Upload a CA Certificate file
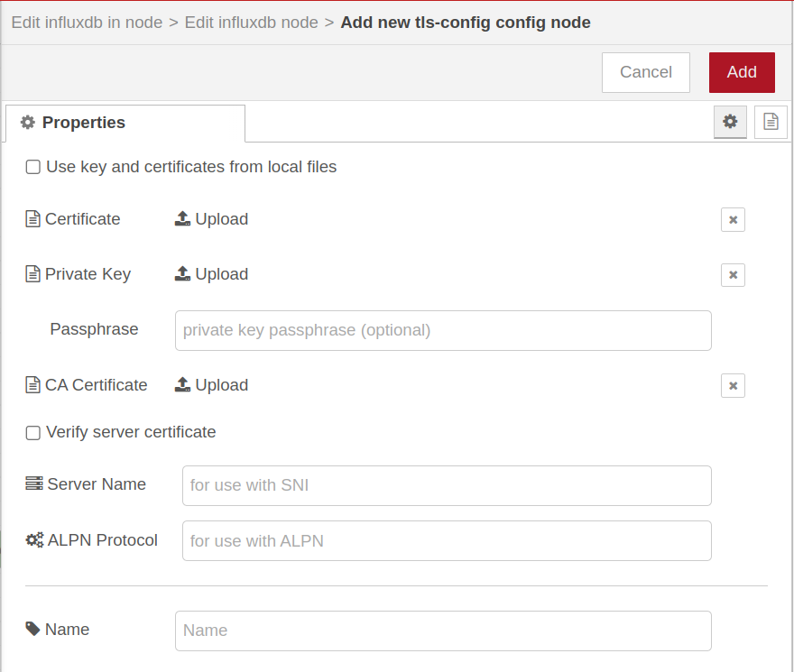Viewport: 794px width, 672px height. click(211, 384)
